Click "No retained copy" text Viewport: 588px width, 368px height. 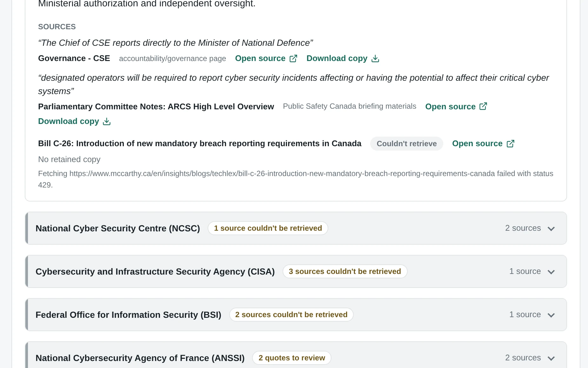(x=69, y=159)
